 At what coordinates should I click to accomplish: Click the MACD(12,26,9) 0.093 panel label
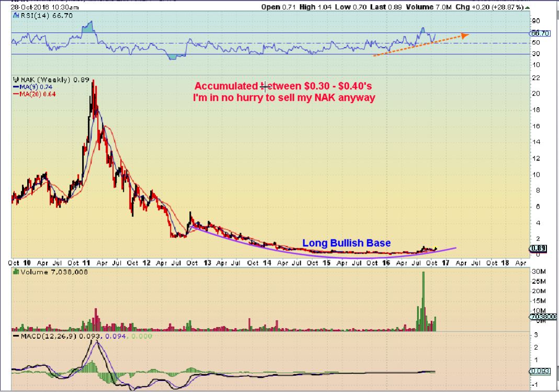pos(61,336)
